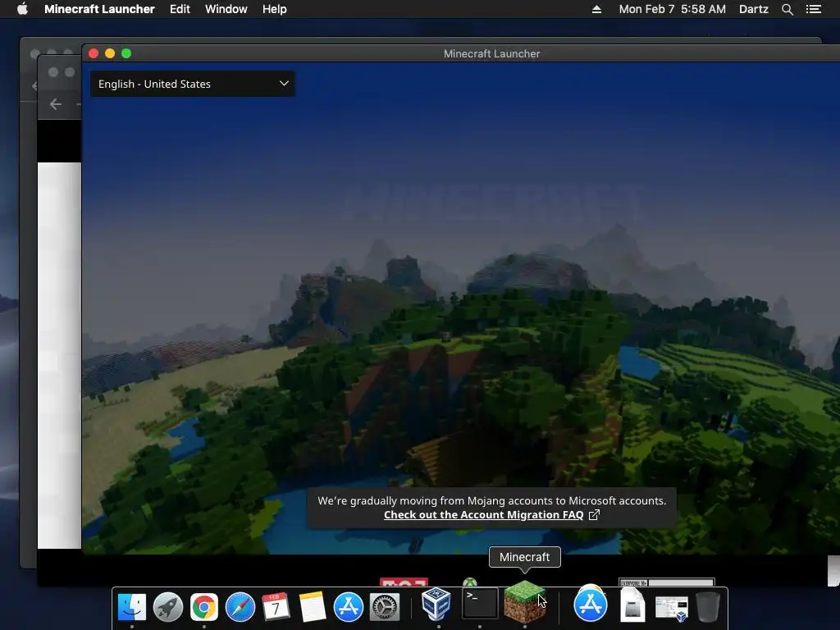
Task: Open the Minecraft Launcher application menu
Action: coord(99,9)
